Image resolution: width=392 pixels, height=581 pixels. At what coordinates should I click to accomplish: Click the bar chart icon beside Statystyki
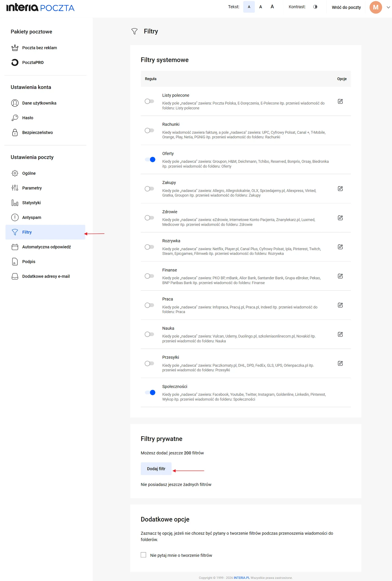15,203
